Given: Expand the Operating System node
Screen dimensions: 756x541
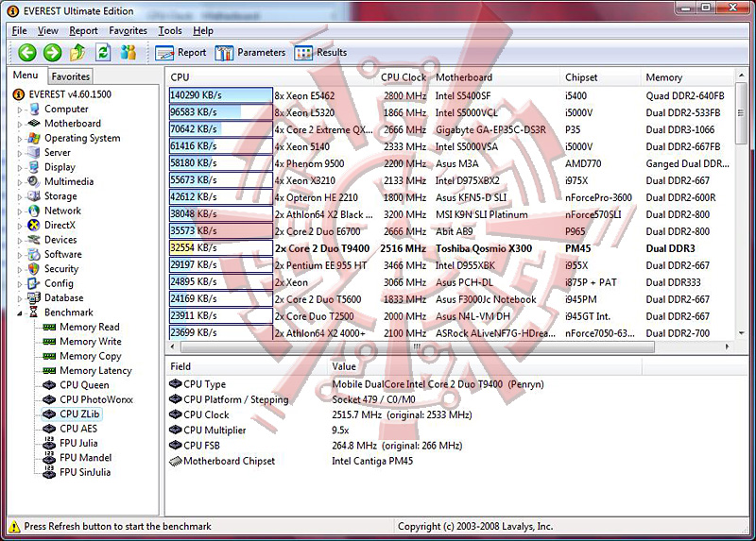Looking at the screenshot, I should pyautogui.click(x=19, y=139).
